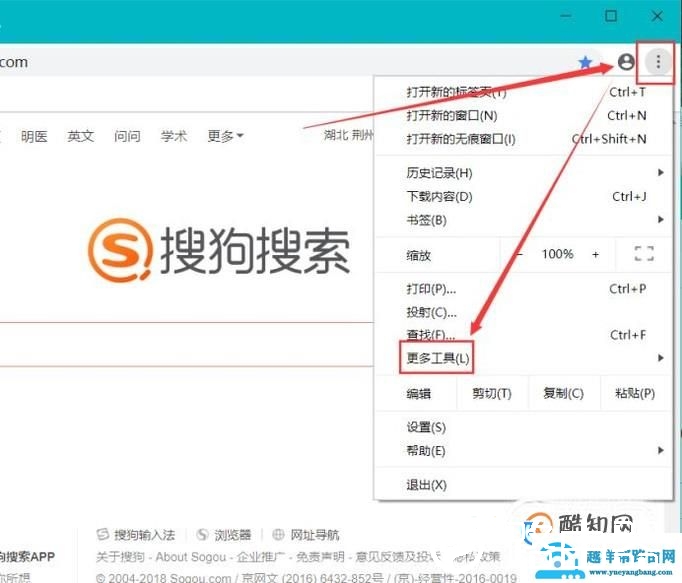Select 打开新的标签页(T) menu entry

[x=524, y=92]
